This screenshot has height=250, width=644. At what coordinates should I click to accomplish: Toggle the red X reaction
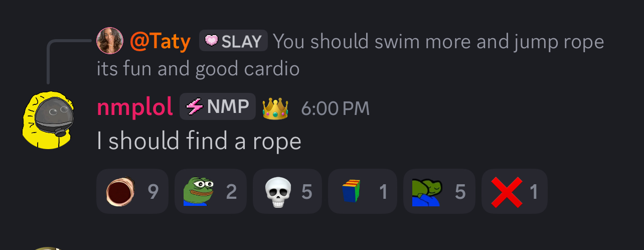(515, 191)
